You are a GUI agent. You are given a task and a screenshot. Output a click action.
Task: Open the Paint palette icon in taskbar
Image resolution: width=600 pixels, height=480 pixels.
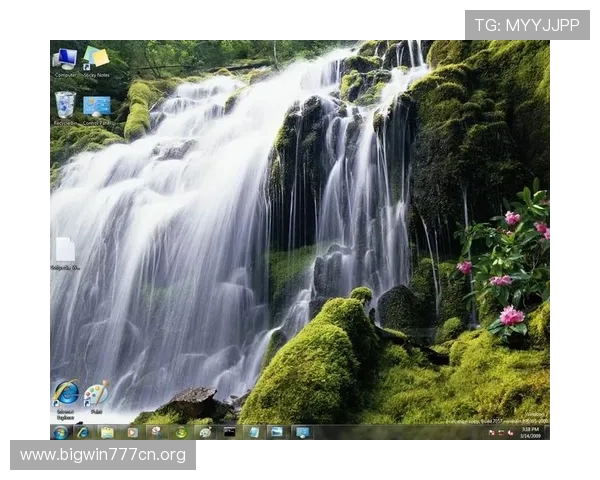click(x=205, y=432)
